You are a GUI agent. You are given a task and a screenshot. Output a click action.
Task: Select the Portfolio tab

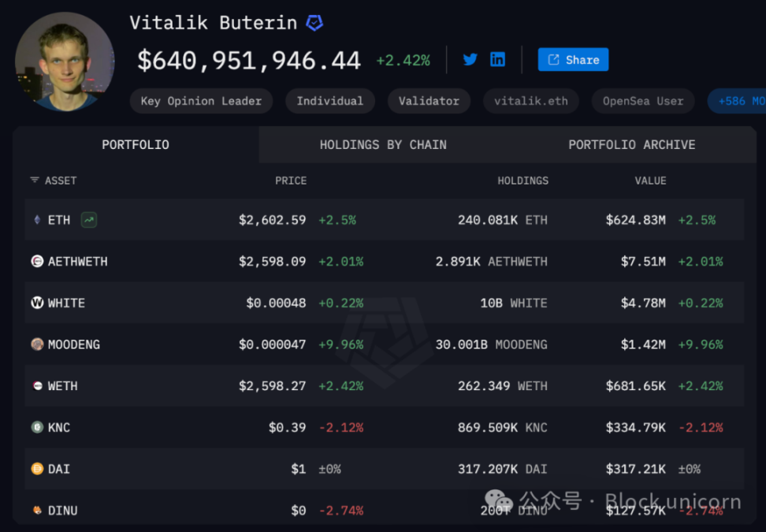click(x=136, y=145)
